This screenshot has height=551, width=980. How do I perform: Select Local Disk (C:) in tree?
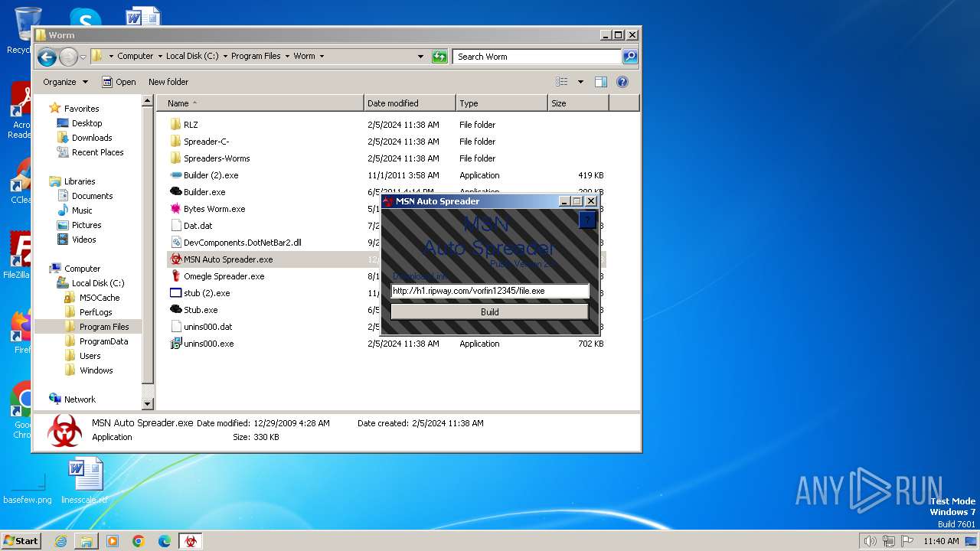tap(97, 283)
